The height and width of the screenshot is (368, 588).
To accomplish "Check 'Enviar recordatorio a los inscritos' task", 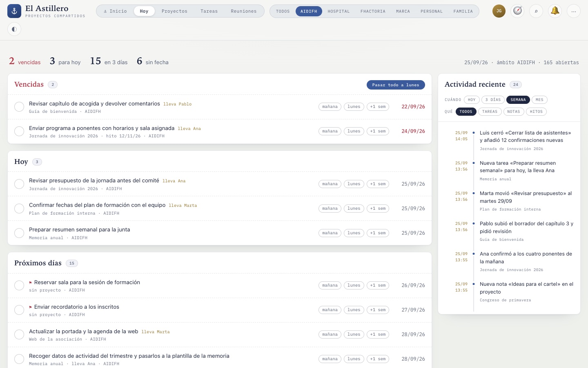I will click(x=19, y=310).
